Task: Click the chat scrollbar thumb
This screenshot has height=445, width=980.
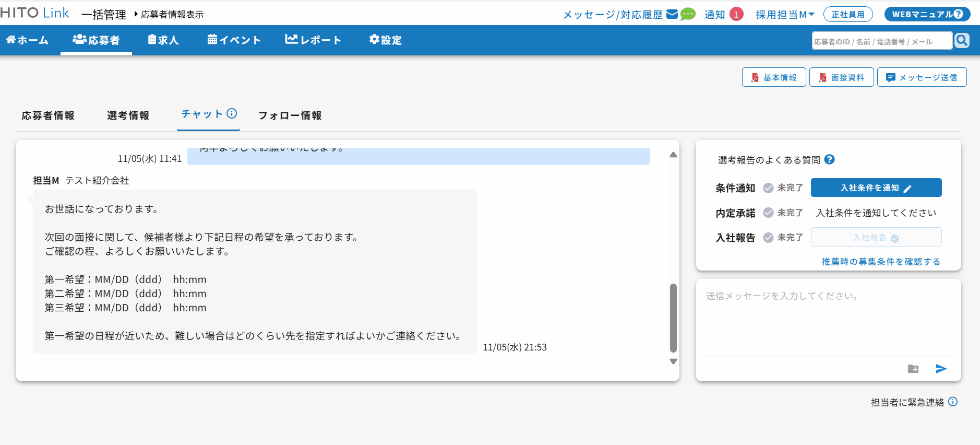Action: [673, 318]
